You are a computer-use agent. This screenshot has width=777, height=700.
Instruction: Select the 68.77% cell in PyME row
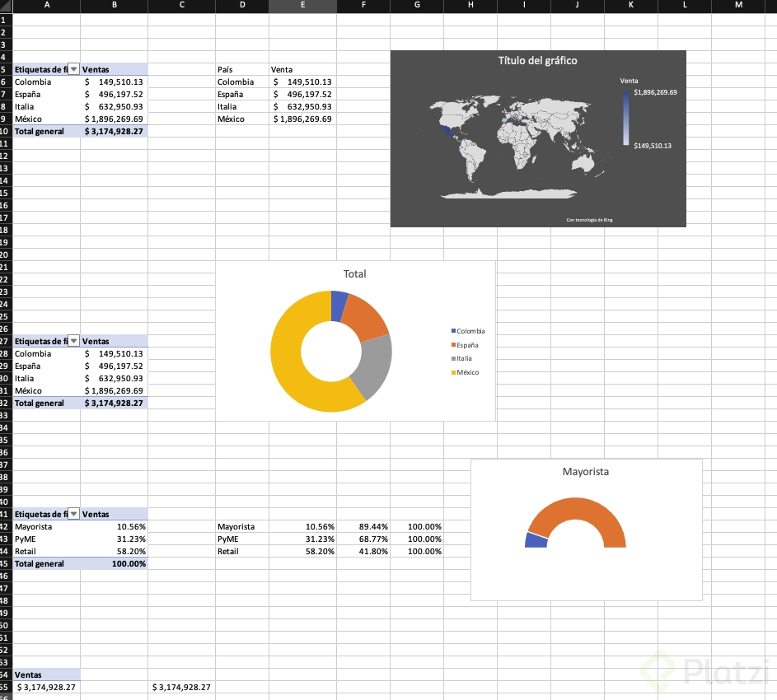coord(363,539)
